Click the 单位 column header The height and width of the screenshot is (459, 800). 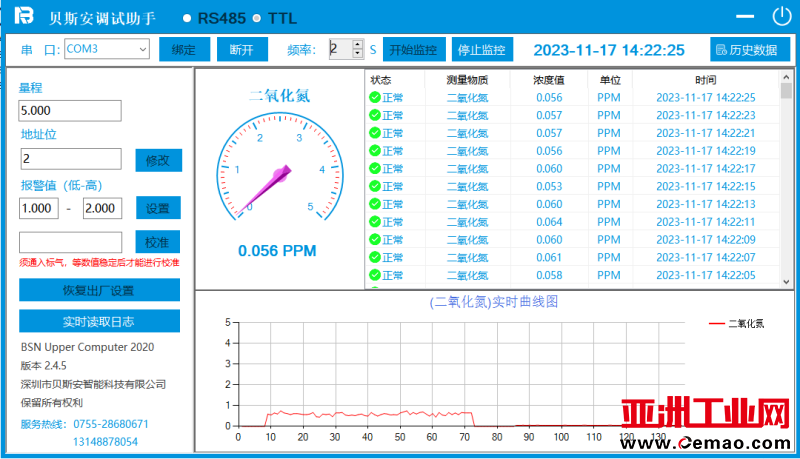point(610,80)
